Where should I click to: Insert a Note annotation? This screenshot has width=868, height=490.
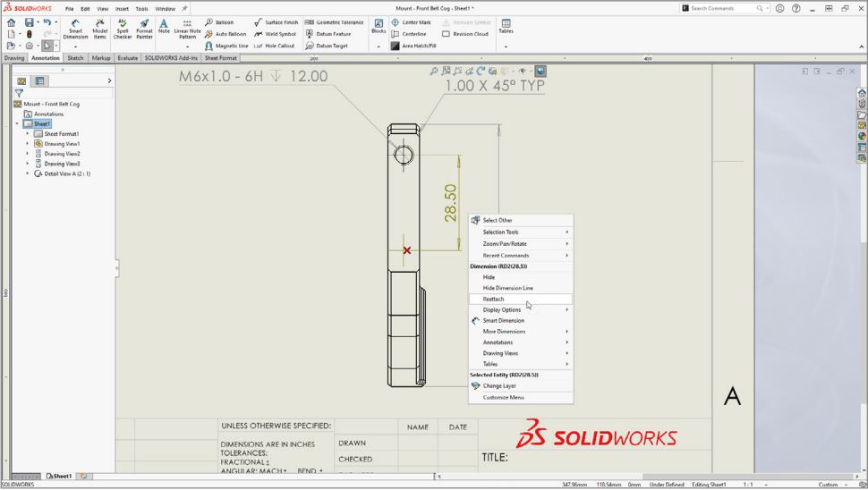tap(164, 26)
